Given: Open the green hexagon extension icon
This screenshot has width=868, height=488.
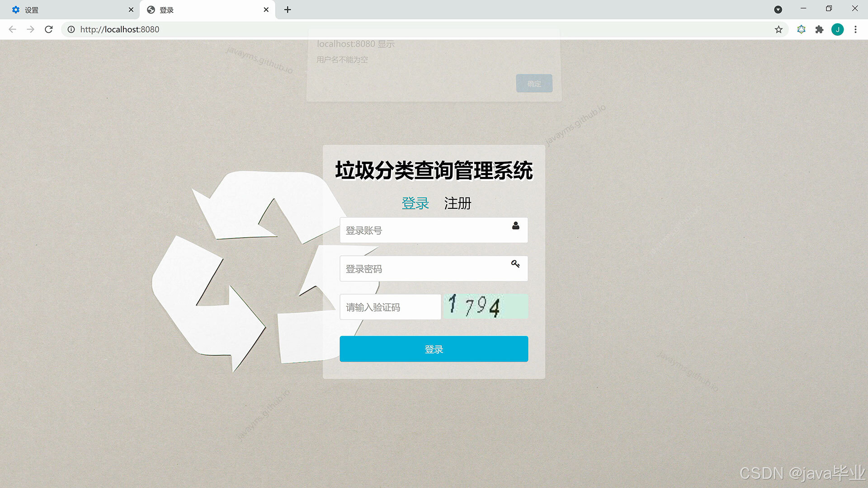Looking at the screenshot, I should pyautogui.click(x=801, y=29).
